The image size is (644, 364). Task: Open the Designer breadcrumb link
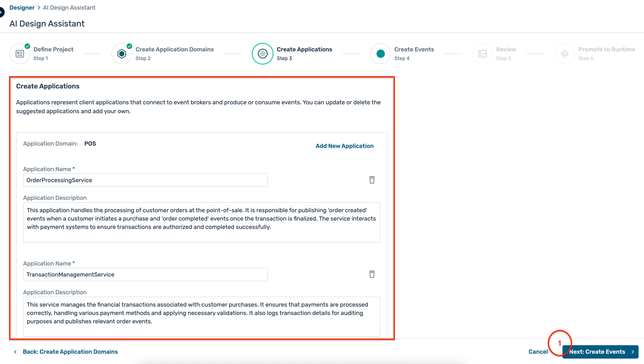22,8
